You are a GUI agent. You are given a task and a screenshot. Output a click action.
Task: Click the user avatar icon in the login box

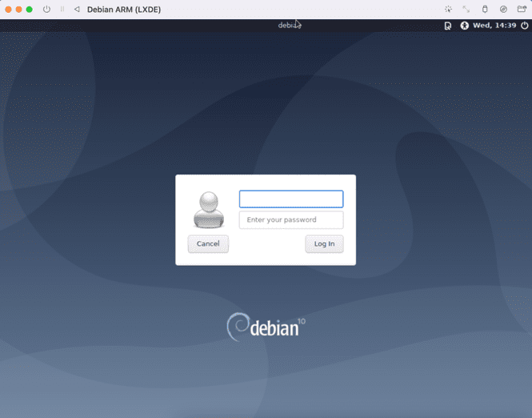209,210
